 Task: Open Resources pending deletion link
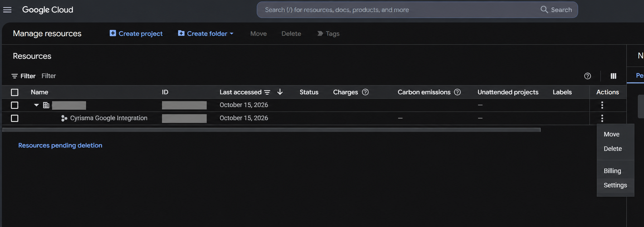(60, 145)
